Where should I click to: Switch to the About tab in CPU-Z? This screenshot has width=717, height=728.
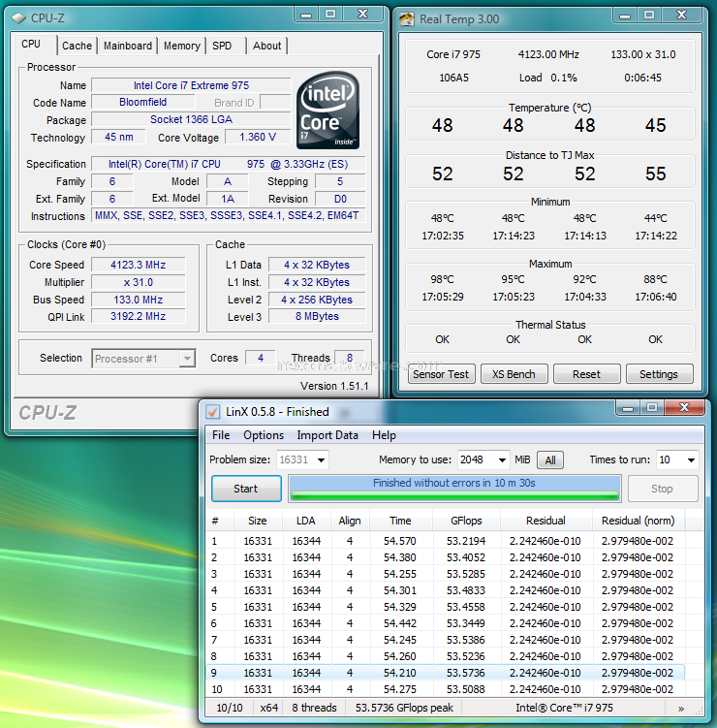click(x=266, y=46)
